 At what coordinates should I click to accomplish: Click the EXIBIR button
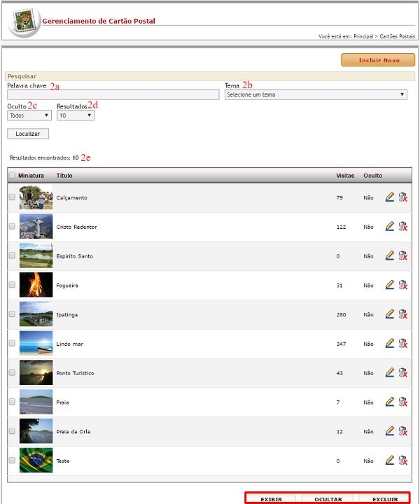coord(272,499)
